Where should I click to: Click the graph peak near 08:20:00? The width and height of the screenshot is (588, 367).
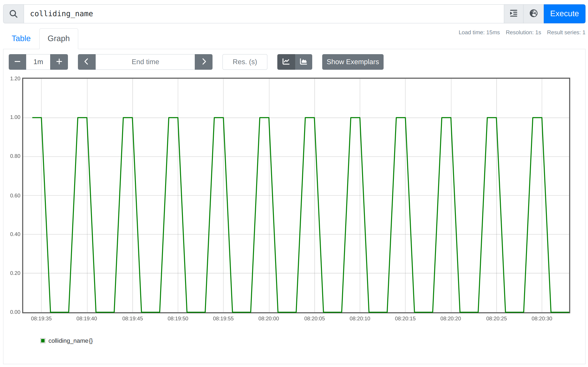pyautogui.click(x=264, y=118)
